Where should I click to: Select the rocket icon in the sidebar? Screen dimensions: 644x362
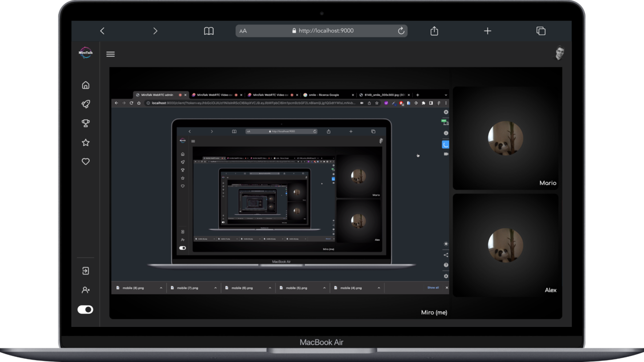(x=86, y=104)
